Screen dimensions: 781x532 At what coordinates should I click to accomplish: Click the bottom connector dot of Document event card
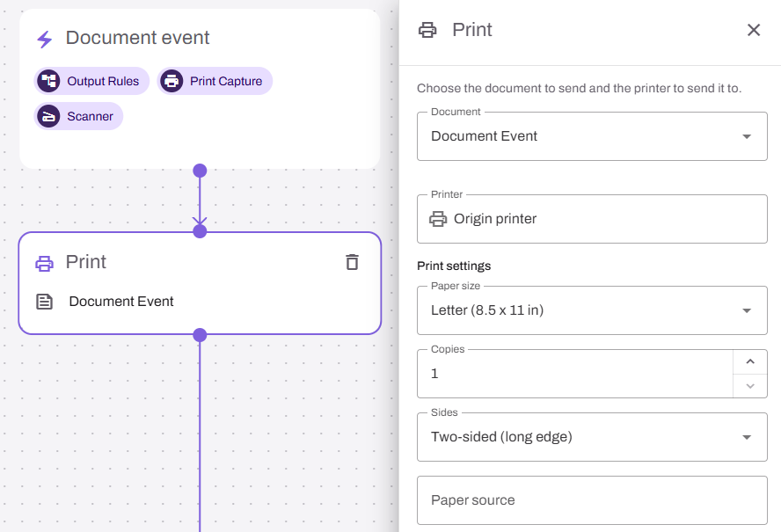click(x=200, y=171)
